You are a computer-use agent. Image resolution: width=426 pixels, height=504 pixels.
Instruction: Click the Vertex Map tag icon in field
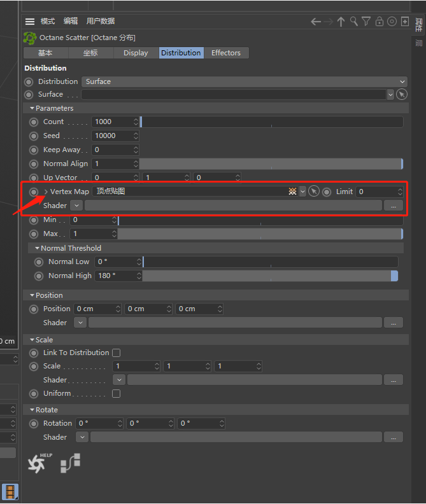click(292, 192)
